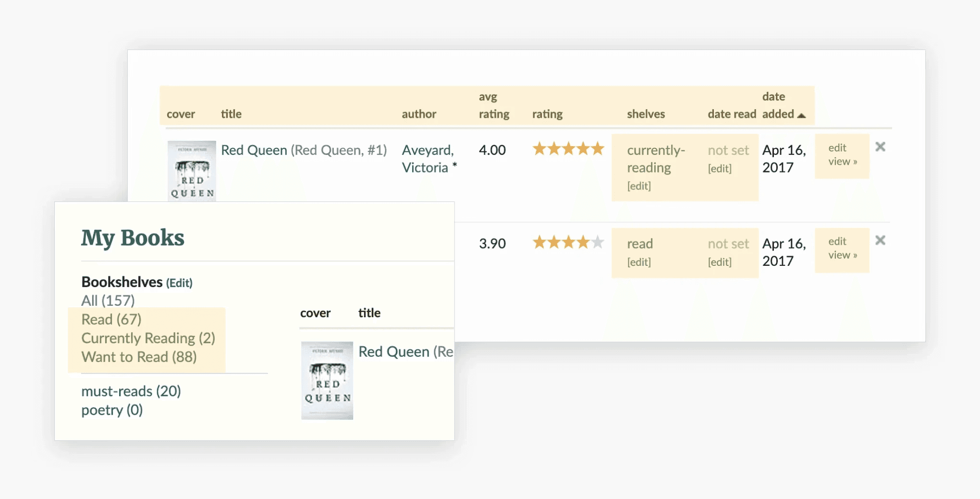
Task: Open the must-reads (20) shelf
Action: [131, 391]
